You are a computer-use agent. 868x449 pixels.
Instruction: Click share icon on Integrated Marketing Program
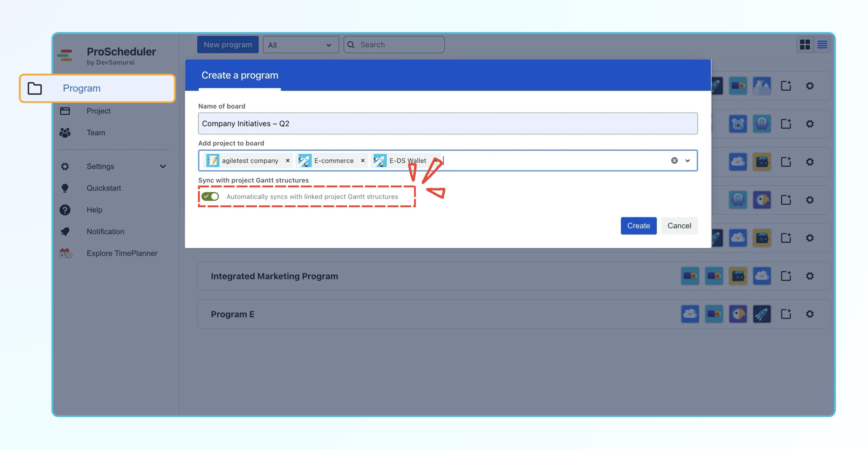786,276
